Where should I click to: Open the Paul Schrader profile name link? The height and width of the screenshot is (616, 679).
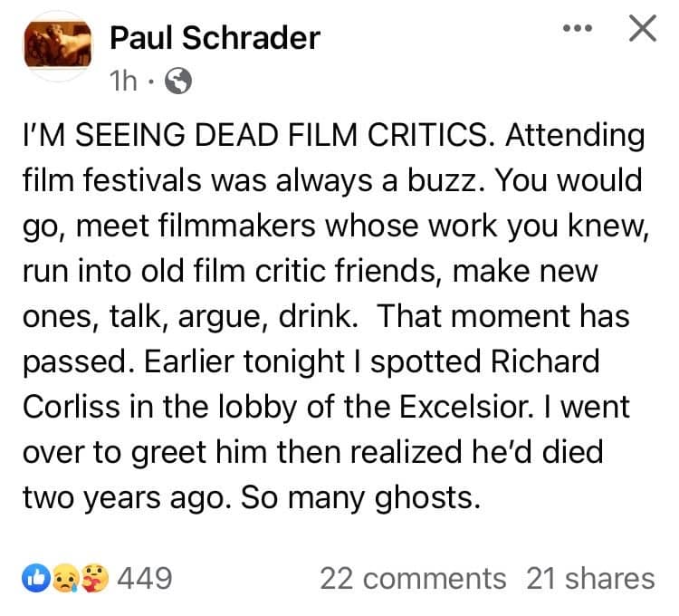(215, 38)
